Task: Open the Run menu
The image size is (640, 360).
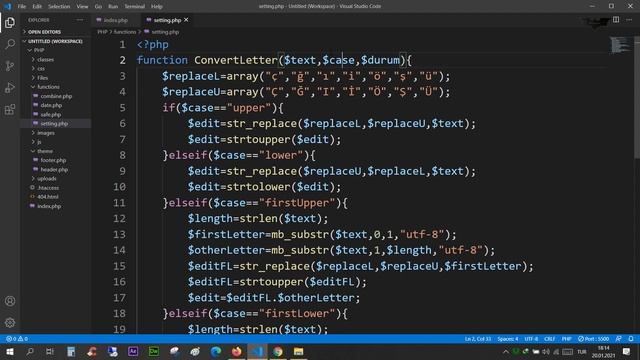Action: [x=113, y=7]
